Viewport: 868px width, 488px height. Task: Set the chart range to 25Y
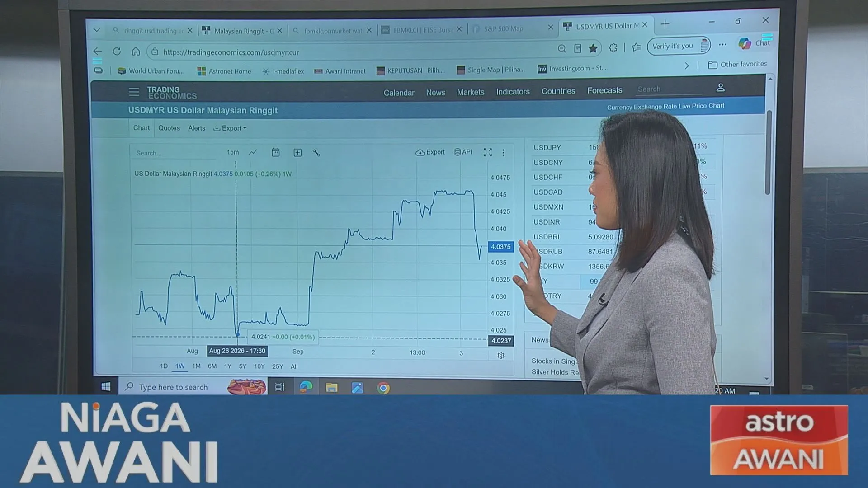277,366
